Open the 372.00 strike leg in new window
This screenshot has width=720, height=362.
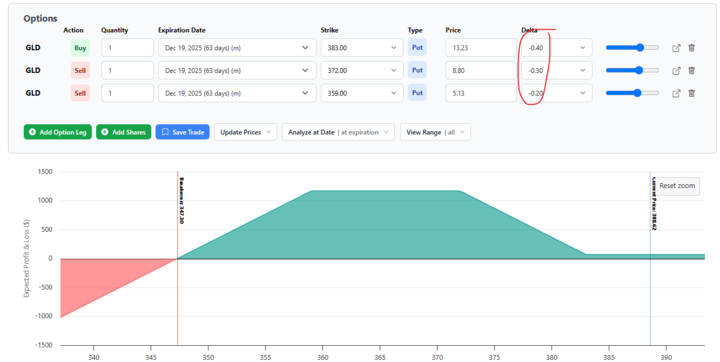click(x=676, y=71)
